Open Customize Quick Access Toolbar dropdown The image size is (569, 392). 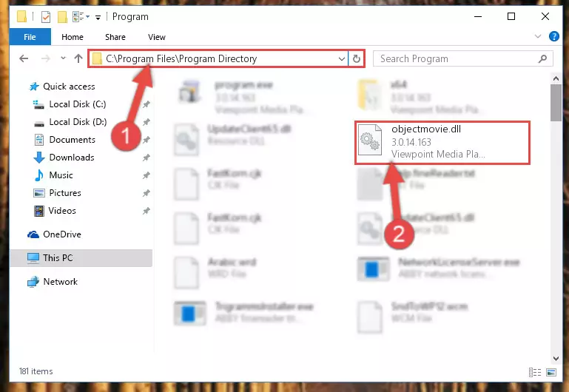click(98, 17)
